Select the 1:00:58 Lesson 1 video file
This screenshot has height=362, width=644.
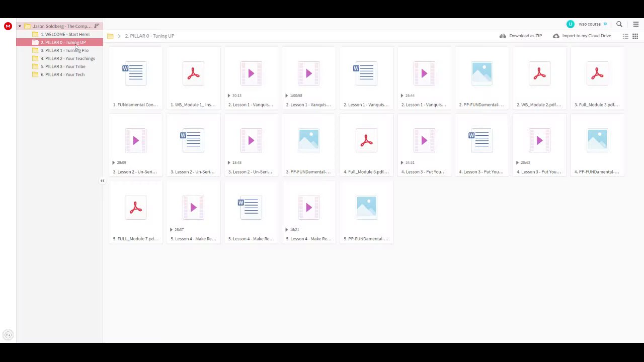point(308,79)
